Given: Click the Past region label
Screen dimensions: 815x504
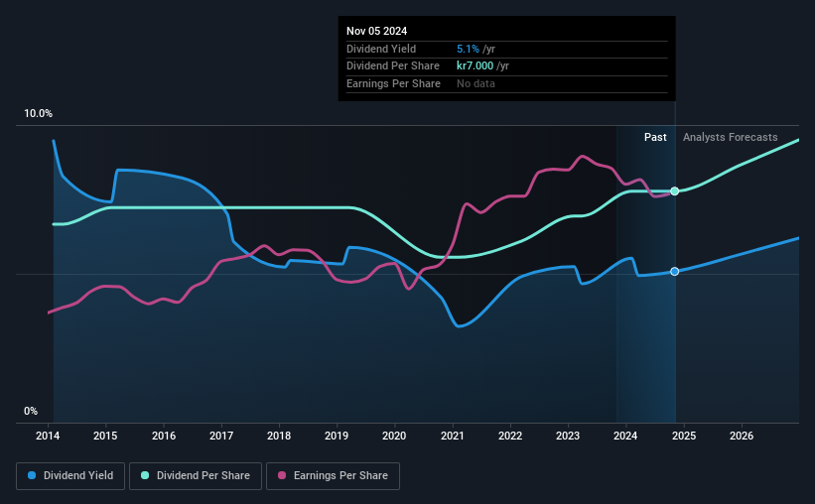Looking at the screenshot, I should [x=655, y=137].
